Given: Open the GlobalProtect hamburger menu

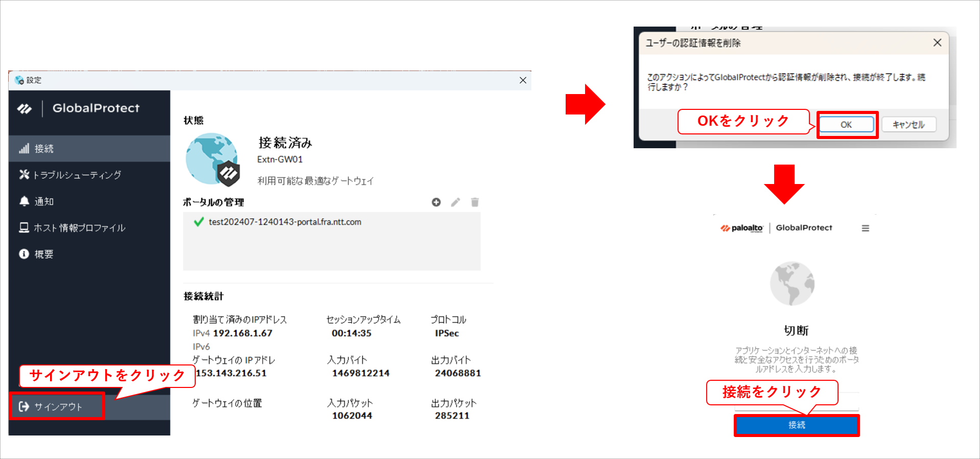Looking at the screenshot, I should [865, 228].
